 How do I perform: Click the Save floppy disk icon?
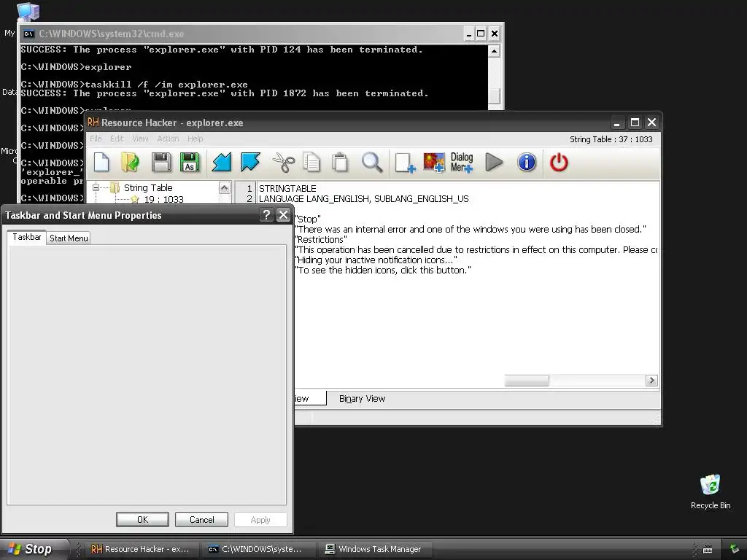pos(161,163)
